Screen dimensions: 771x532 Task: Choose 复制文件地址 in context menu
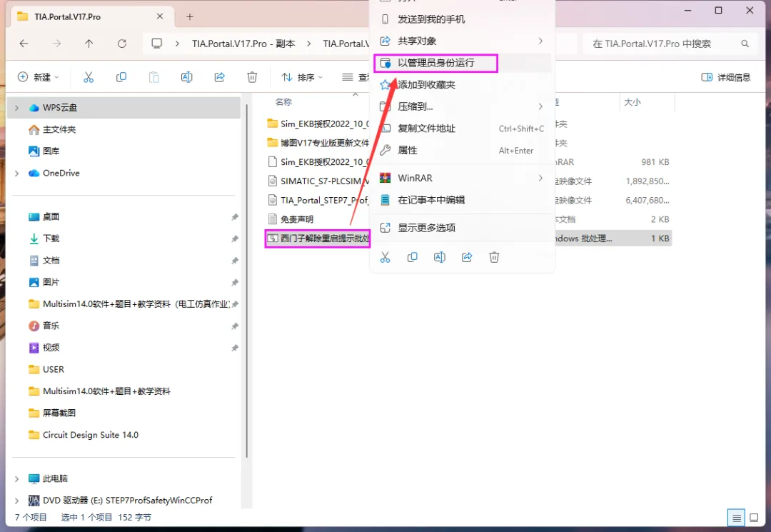[462, 129]
